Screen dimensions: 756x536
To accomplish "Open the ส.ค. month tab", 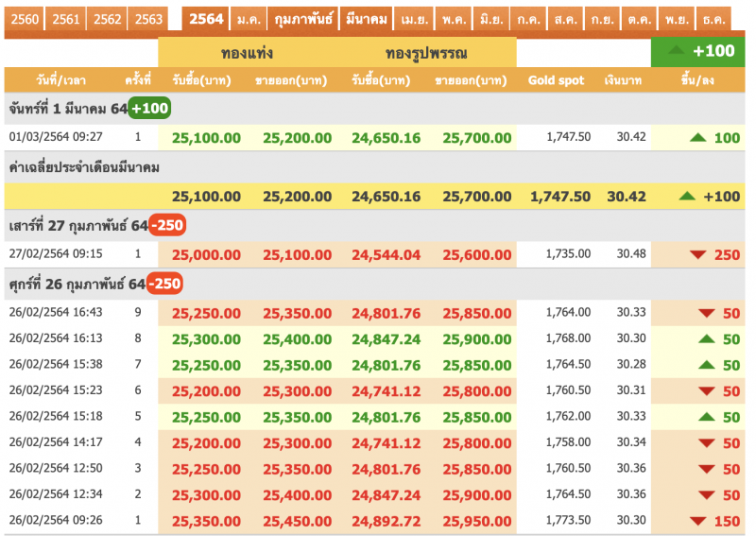I will pos(565,19).
